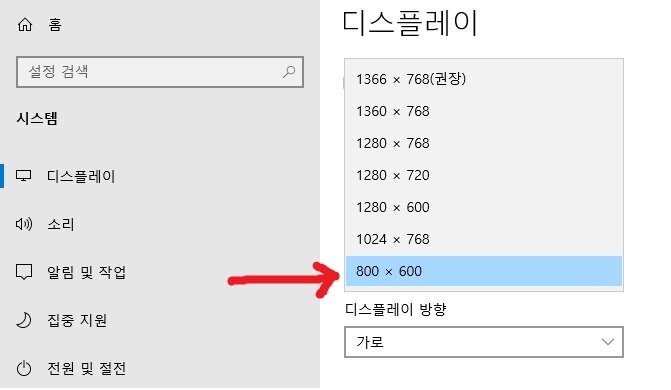Select the 1366 × 768(권장) resolution
671x390 pixels.
(x=484, y=79)
